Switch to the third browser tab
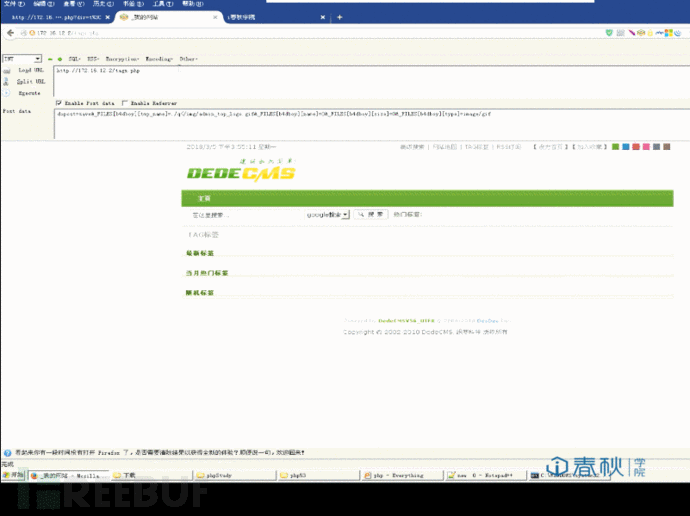 (275, 17)
